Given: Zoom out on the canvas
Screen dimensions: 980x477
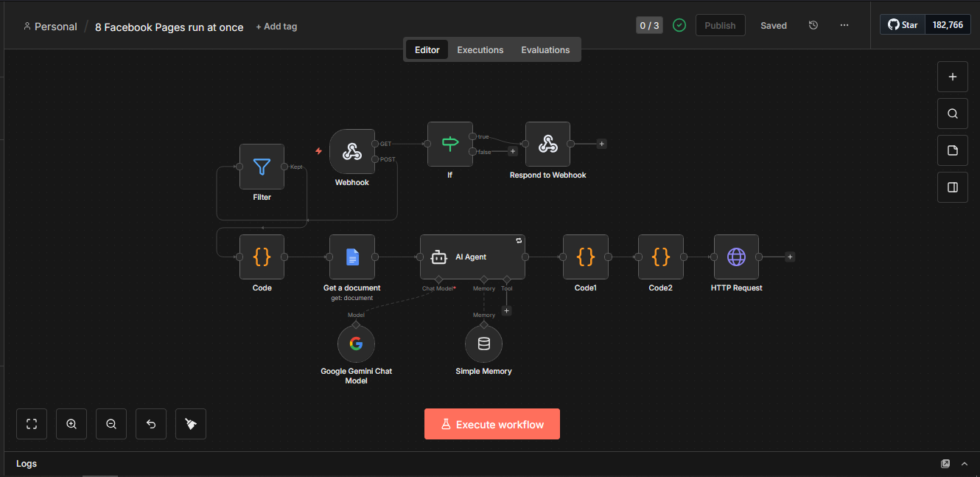Looking at the screenshot, I should [111, 424].
